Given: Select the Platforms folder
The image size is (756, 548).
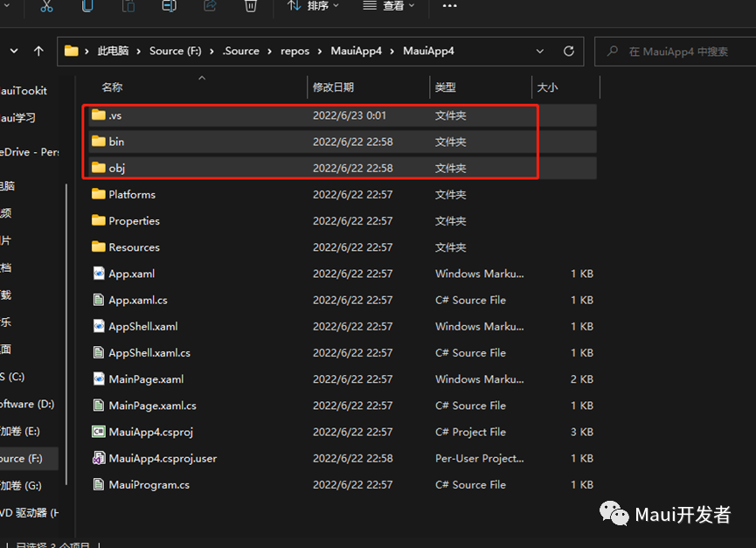Looking at the screenshot, I should pos(131,195).
